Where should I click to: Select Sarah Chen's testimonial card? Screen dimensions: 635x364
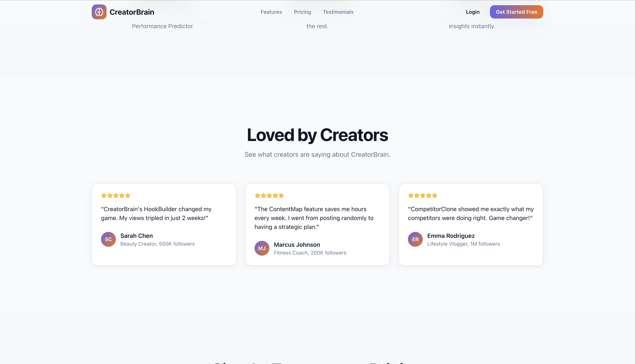pyautogui.click(x=164, y=224)
